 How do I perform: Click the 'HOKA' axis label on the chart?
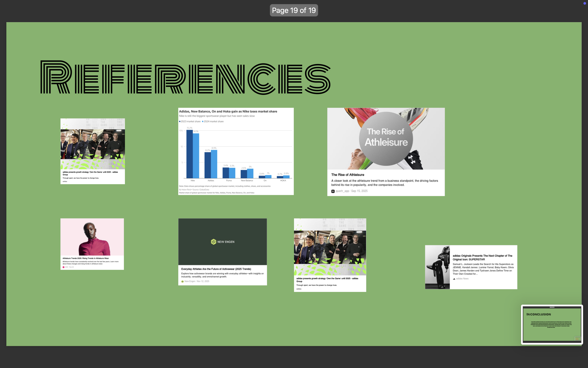click(x=283, y=181)
